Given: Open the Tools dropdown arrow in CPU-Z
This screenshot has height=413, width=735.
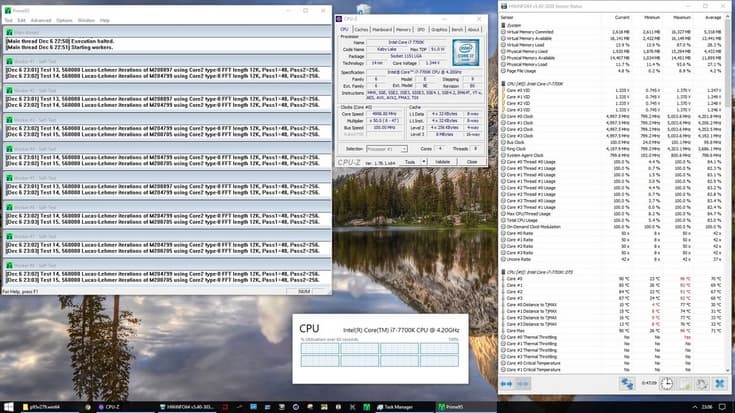Looking at the screenshot, I should pyautogui.click(x=424, y=162).
